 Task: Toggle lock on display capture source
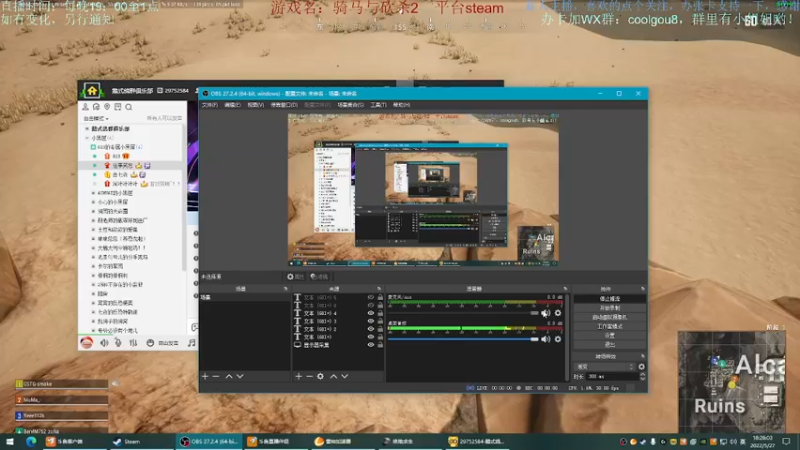click(x=380, y=345)
